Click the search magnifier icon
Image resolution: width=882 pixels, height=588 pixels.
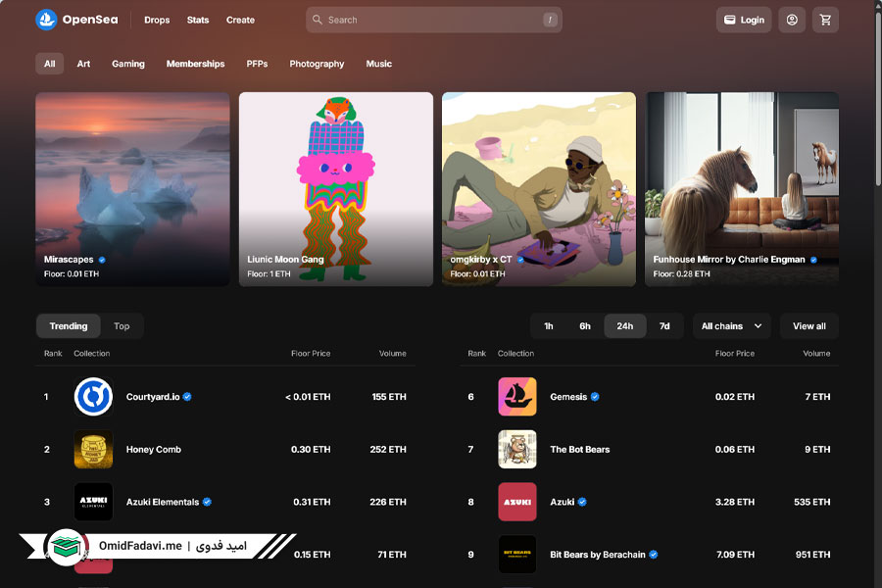pyautogui.click(x=318, y=20)
